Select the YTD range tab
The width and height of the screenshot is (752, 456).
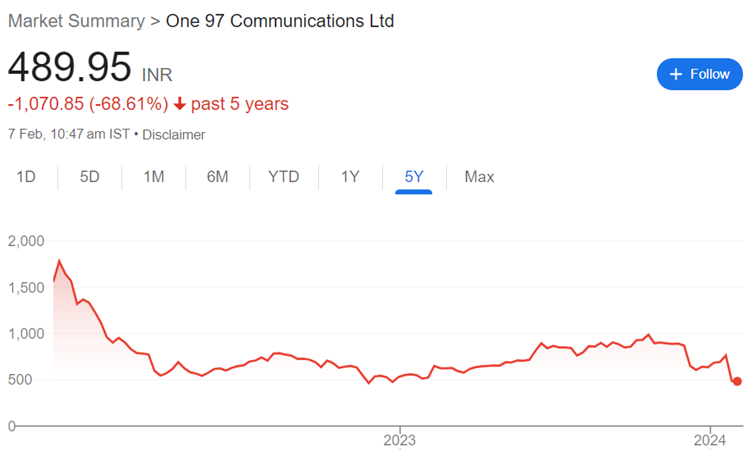284,177
